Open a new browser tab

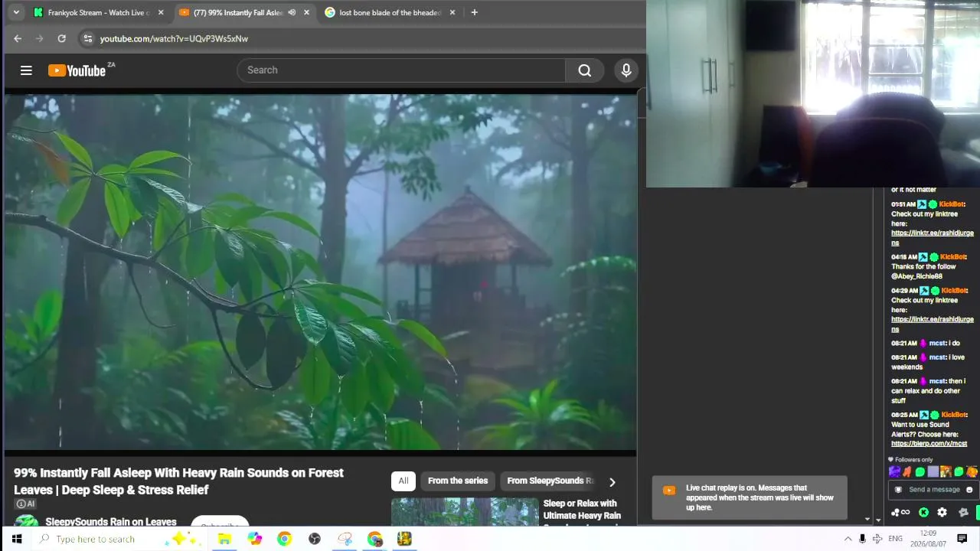coord(474,12)
